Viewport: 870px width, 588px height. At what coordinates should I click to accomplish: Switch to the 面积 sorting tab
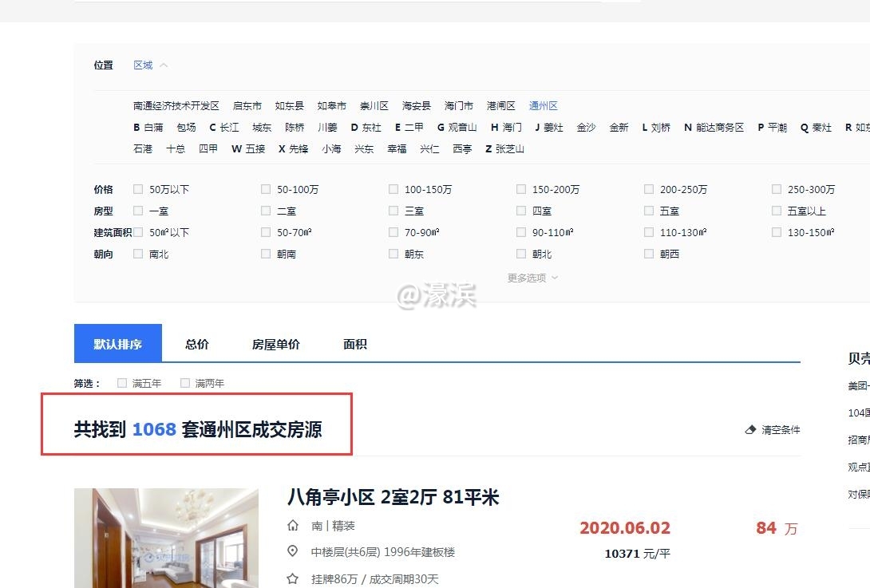[354, 344]
